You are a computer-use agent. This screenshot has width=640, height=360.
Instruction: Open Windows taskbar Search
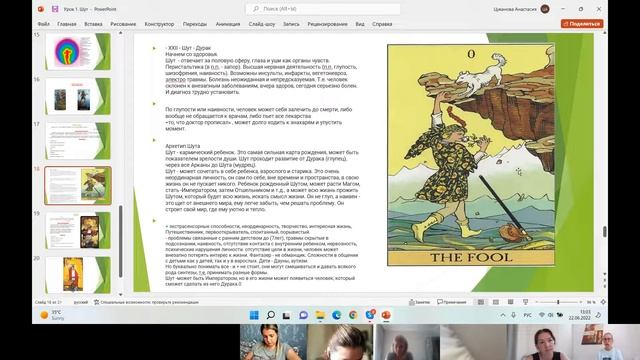(270, 315)
